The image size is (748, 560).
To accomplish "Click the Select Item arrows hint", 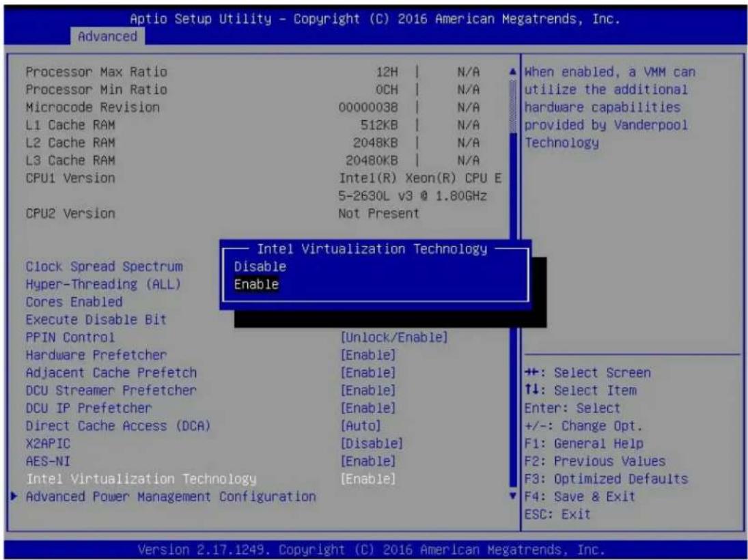I will point(581,390).
